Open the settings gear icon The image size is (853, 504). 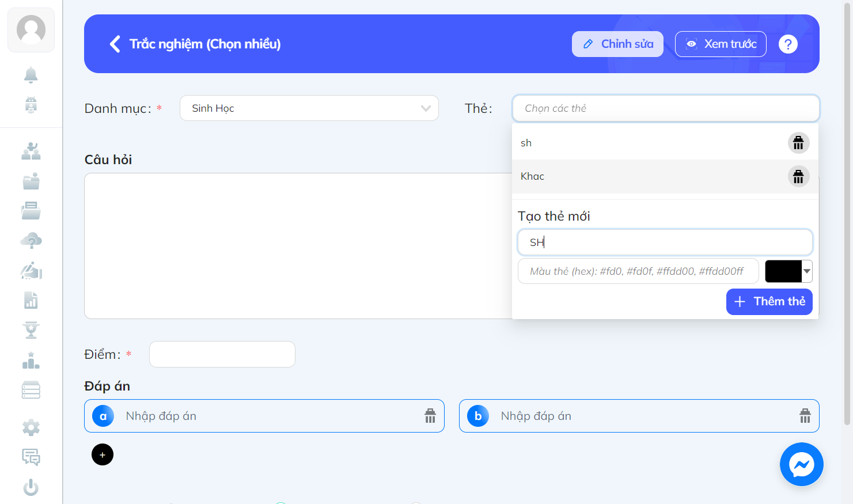[31, 427]
